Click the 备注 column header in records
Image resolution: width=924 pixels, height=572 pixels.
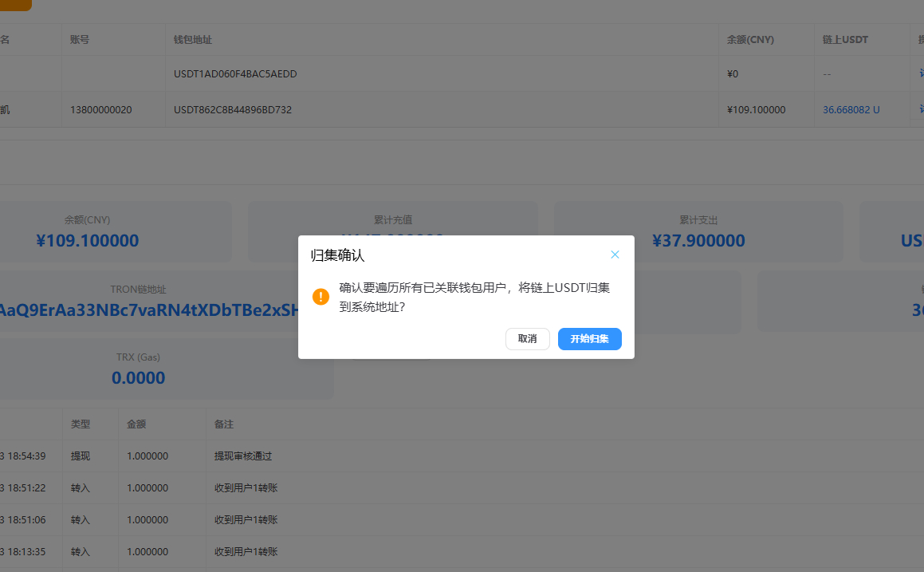coord(224,424)
